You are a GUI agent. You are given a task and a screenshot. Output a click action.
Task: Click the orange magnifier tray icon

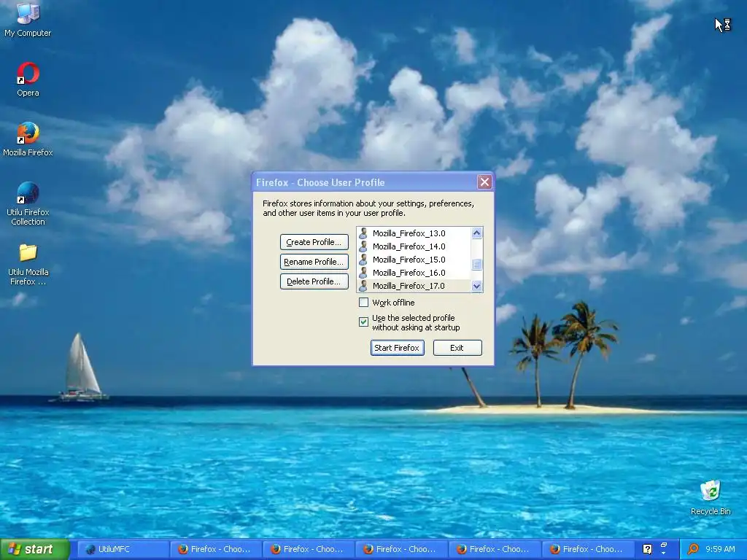(693, 549)
